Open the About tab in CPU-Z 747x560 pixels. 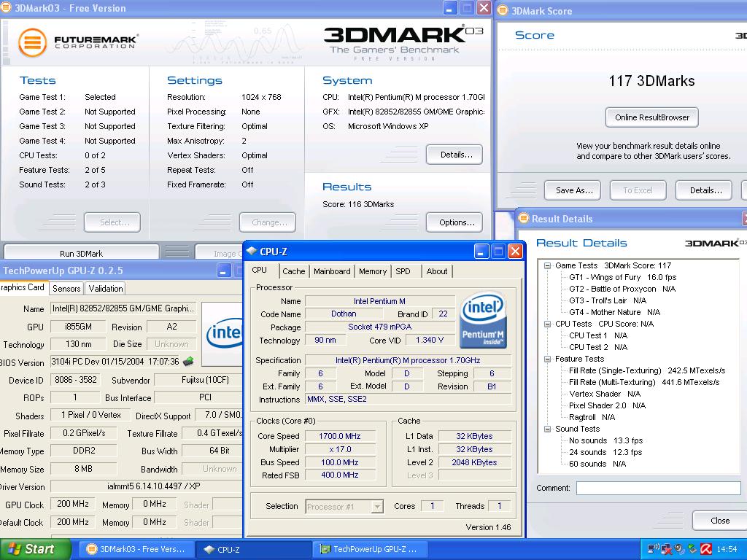(x=437, y=271)
